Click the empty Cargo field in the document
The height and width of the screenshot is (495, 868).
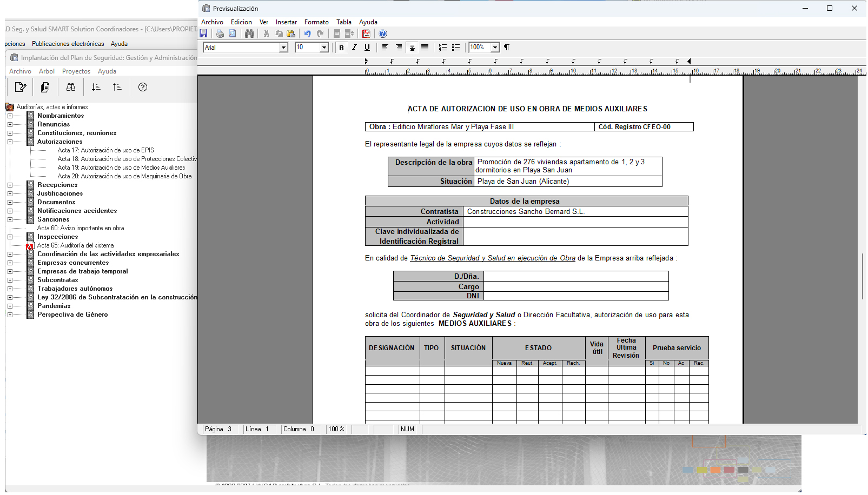[x=575, y=286]
